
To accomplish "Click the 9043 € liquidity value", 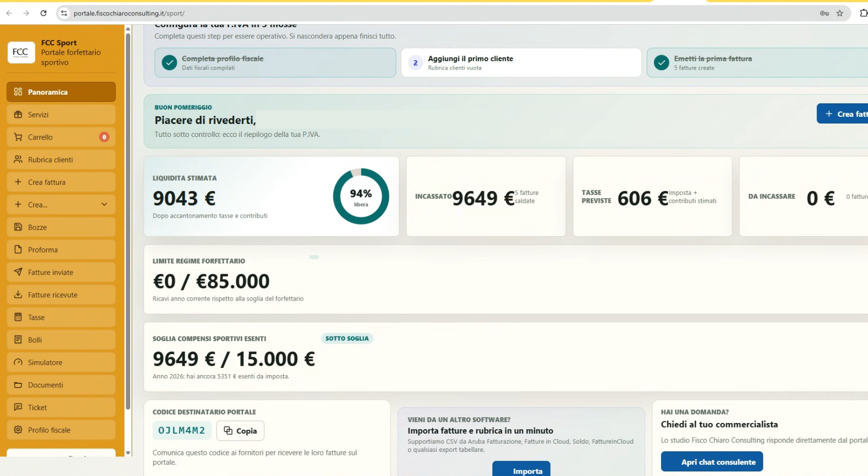I will click(x=184, y=199).
